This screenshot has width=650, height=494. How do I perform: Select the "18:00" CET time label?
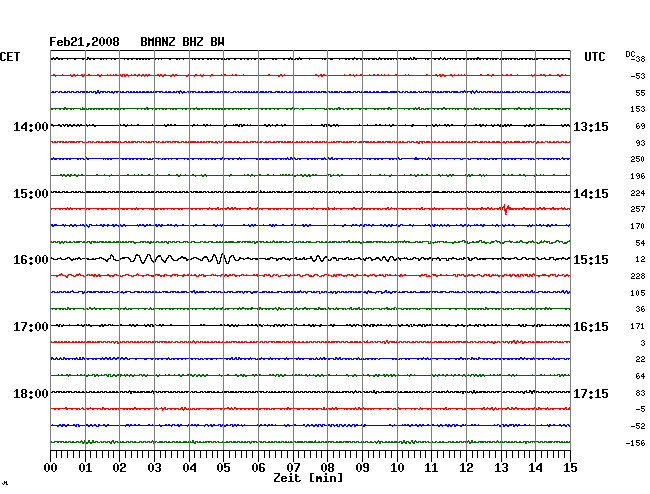(x=31, y=393)
